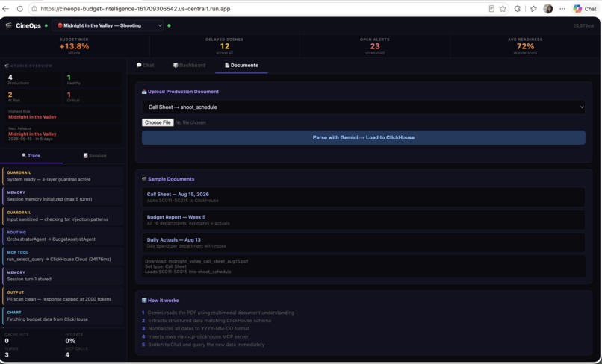Click the Dashboard tab icon
The width and height of the screenshot is (602, 364).
pyautogui.click(x=176, y=65)
